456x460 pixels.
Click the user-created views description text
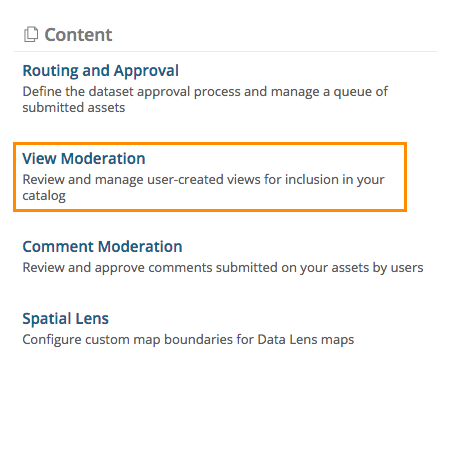203,188
